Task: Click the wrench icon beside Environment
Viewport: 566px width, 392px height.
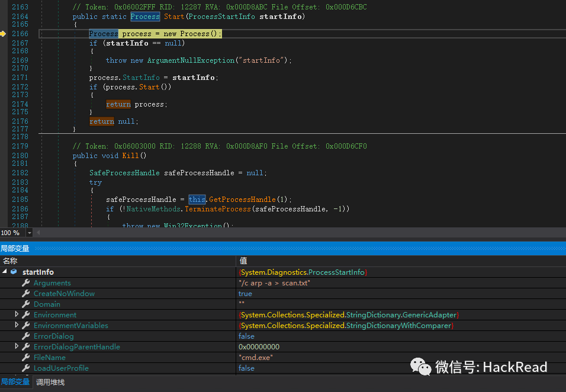Action: coord(25,315)
